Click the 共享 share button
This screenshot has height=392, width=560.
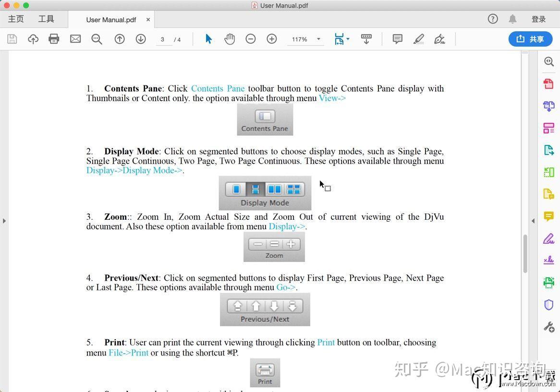coord(530,39)
